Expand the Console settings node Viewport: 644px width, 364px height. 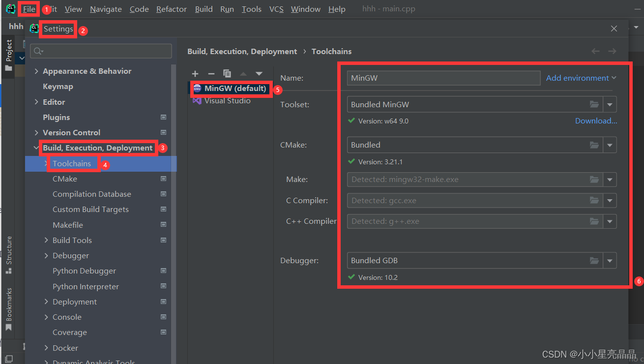(x=46, y=317)
